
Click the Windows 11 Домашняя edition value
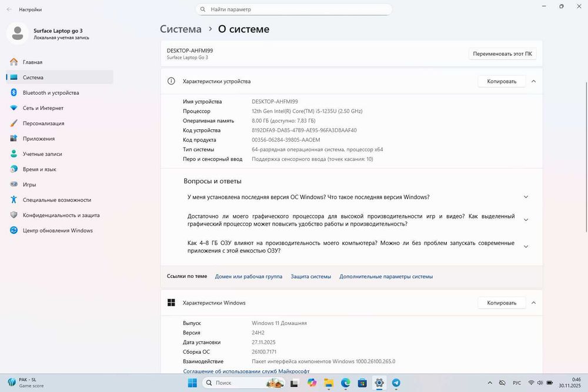tap(279, 323)
